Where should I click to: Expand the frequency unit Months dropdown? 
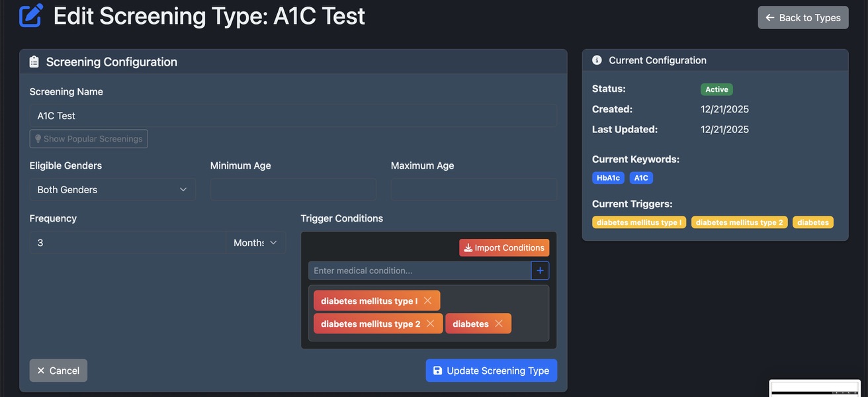click(x=255, y=243)
